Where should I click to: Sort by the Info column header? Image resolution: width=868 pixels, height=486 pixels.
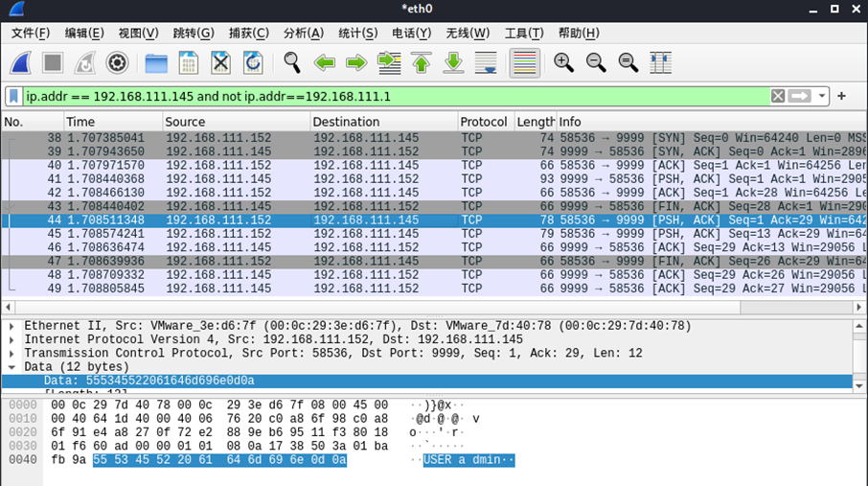(711, 122)
